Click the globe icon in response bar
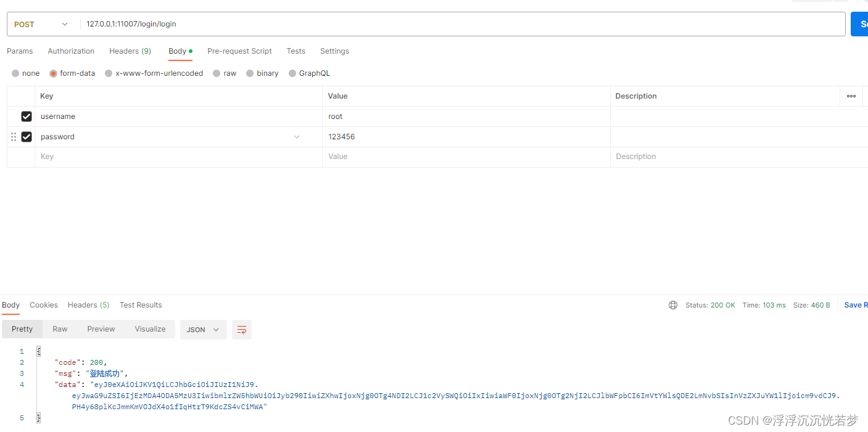Viewport: 868px width, 432px height. click(672, 304)
